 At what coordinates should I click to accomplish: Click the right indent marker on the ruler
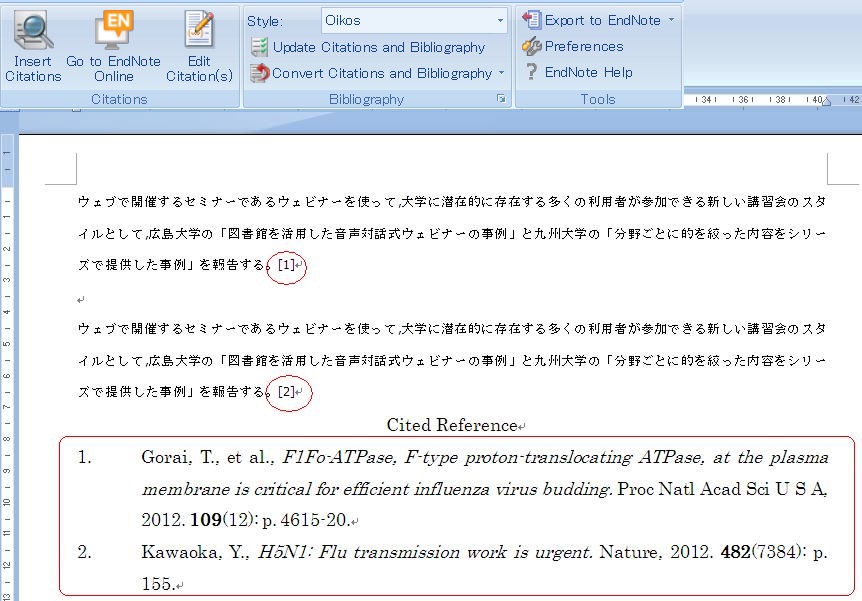pos(825,101)
